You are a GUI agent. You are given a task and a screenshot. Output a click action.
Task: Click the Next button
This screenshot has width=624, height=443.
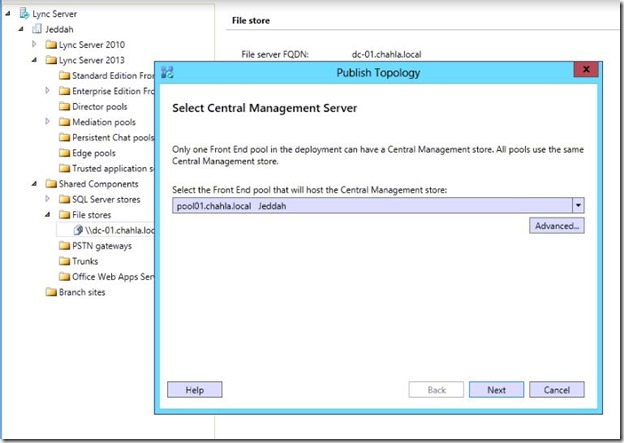(496, 390)
